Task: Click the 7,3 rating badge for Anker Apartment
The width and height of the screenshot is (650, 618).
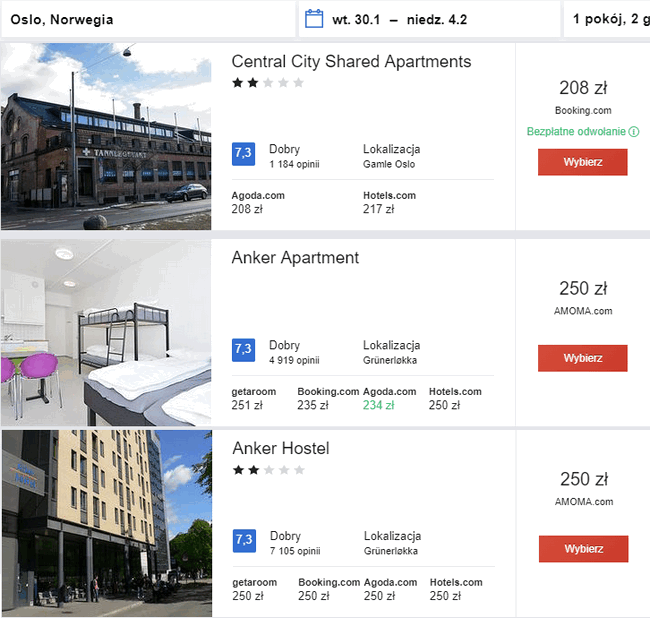Action: pyautogui.click(x=243, y=350)
